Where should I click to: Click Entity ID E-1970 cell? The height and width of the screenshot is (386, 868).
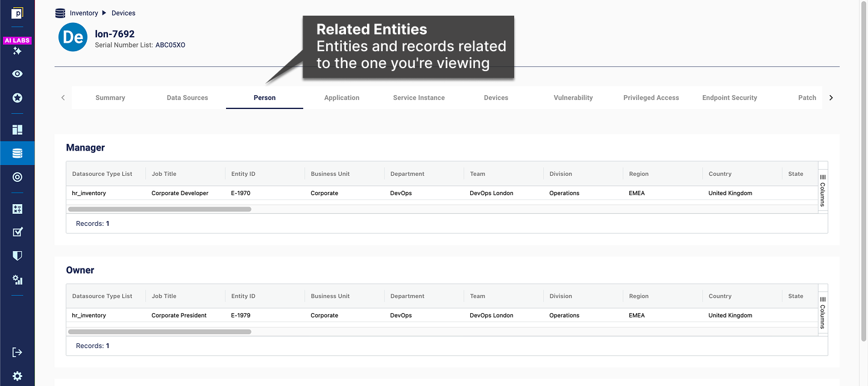click(x=241, y=193)
